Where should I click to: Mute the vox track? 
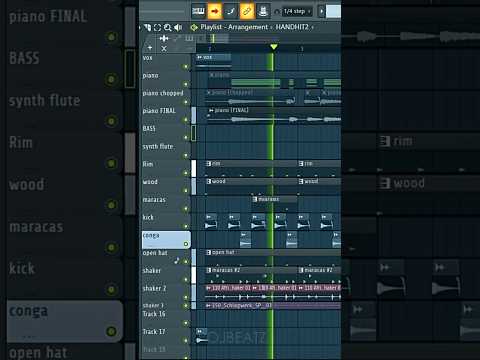(186, 67)
